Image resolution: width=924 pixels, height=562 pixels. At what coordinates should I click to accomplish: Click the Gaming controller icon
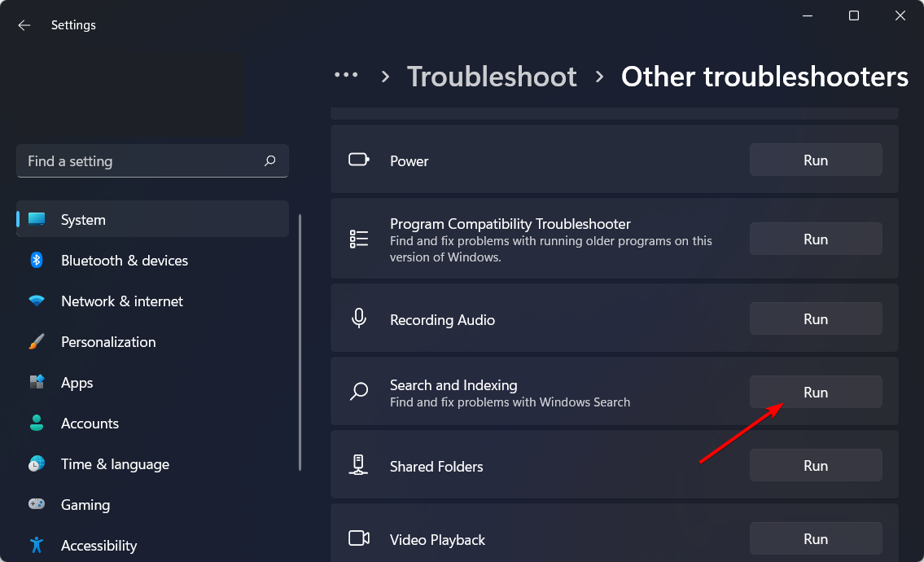pos(37,504)
